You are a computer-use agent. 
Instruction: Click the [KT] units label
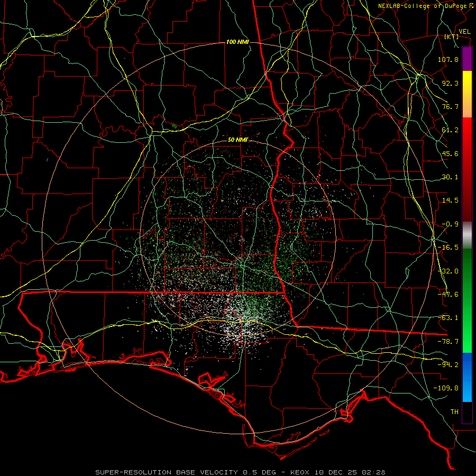pos(452,36)
